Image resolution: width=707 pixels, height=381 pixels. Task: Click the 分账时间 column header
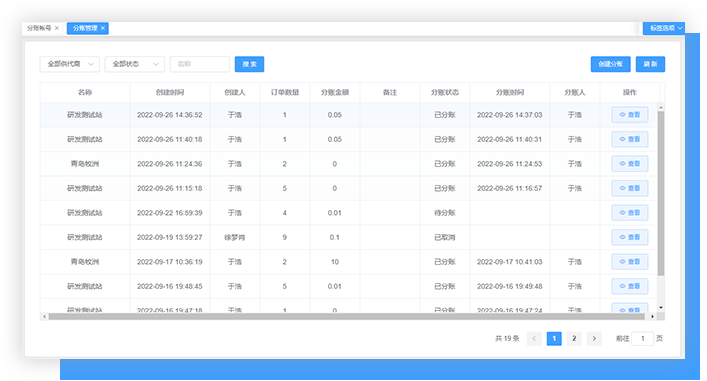pyautogui.click(x=510, y=92)
